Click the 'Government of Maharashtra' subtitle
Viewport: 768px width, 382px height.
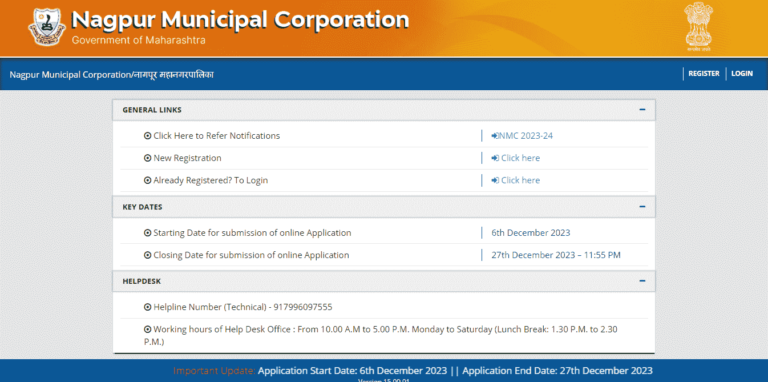click(x=139, y=40)
